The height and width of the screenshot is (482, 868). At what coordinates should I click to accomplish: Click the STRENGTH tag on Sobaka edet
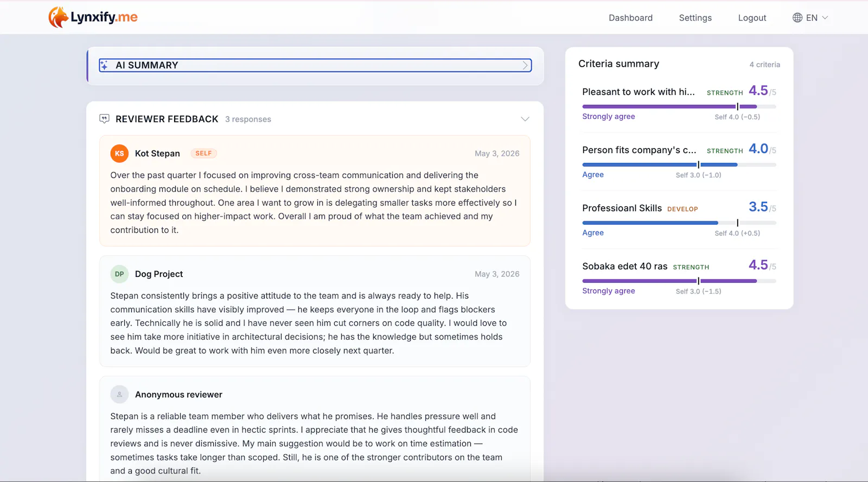click(x=691, y=267)
